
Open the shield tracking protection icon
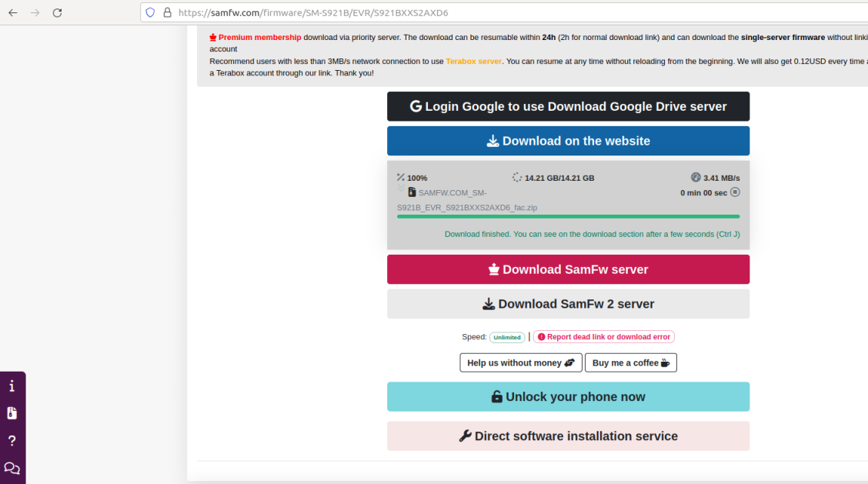coord(150,12)
